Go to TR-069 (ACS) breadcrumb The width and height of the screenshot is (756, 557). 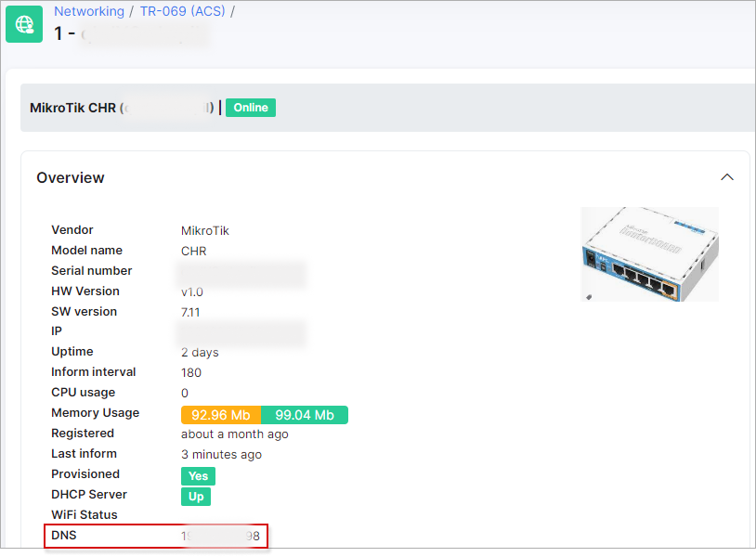(182, 11)
